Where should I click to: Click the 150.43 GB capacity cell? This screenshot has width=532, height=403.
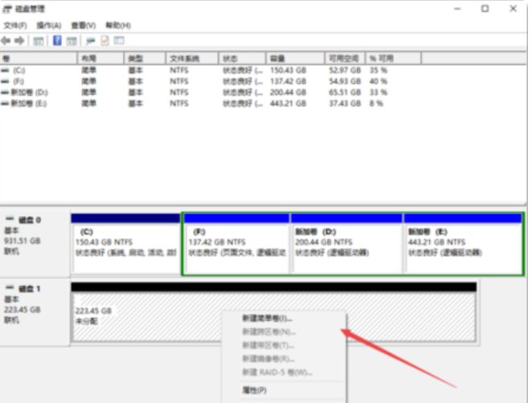288,71
